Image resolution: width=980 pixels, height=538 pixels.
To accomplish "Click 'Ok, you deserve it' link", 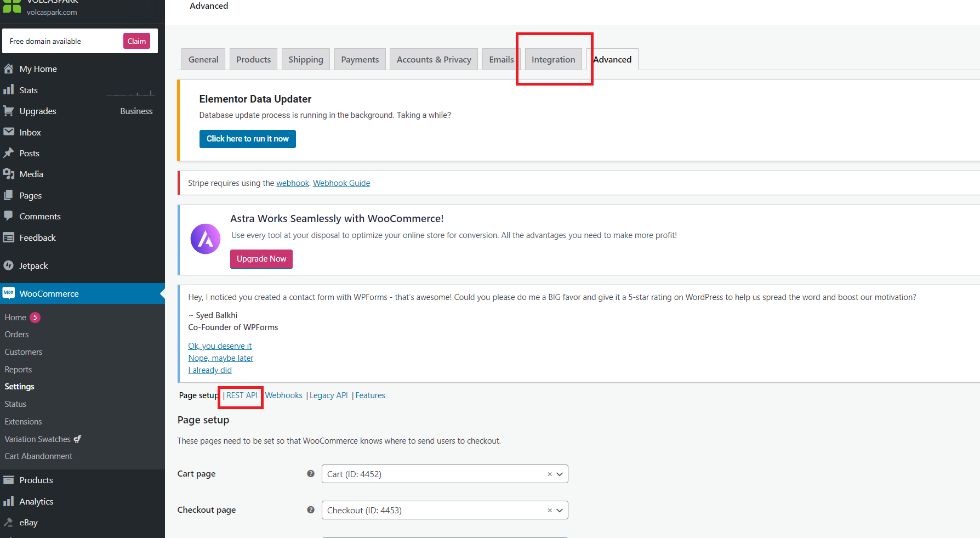I will [x=220, y=346].
